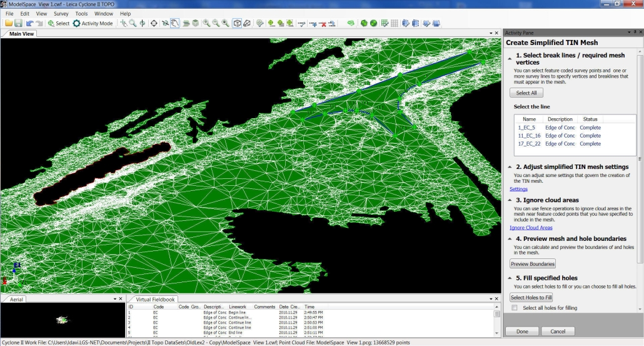Click the undo arrow icon
The image size is (644, 346).
(x=29, y=23)
